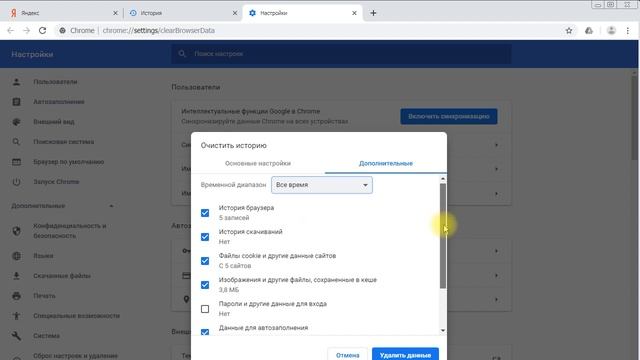Open Браузер по умолчанию in the sidebar
Screen dimensions: 640x360
69,162
